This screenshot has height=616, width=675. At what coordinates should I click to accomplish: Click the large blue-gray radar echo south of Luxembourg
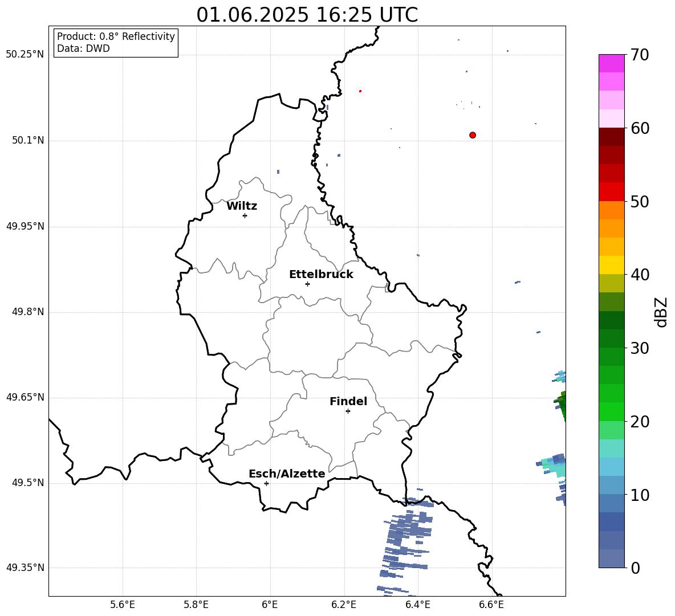point(405,542)
